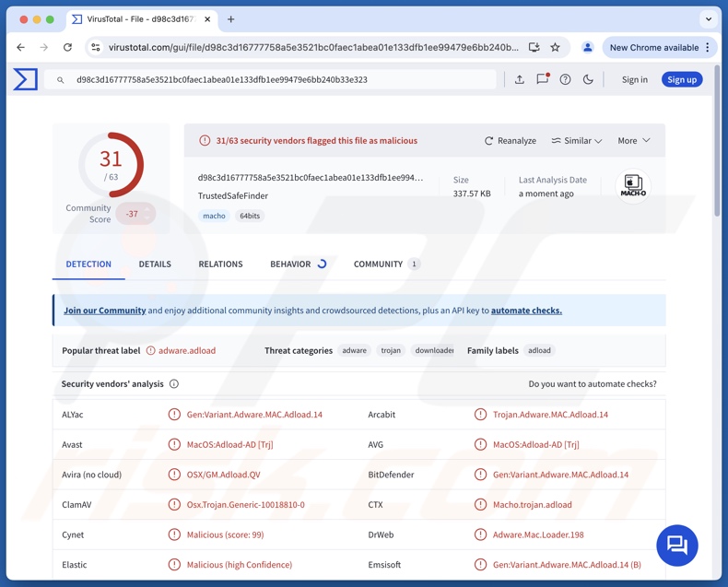Viewport: 728px width, 587px height.
Task: Open a new browser tab with plus
Action: tap(230, 19)
